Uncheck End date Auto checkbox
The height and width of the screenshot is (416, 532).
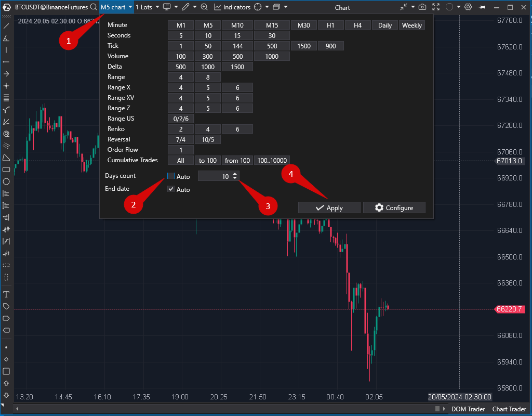[171, 189]
